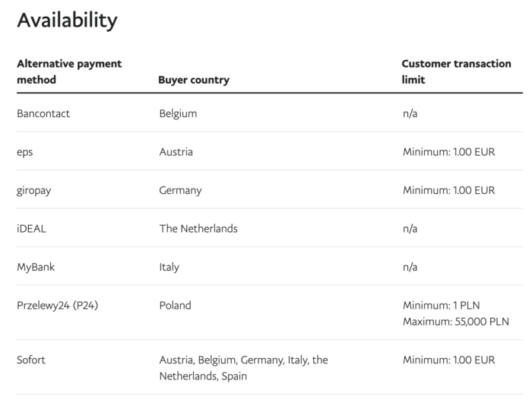Click the Availability heading
This screenshot has height=406, width=532.
pos(67,21)
